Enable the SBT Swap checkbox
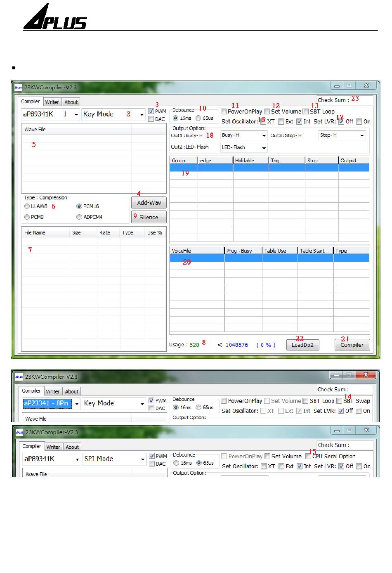Image resolution: width=392 pixels, height=573 pixels. pos(339,401)
